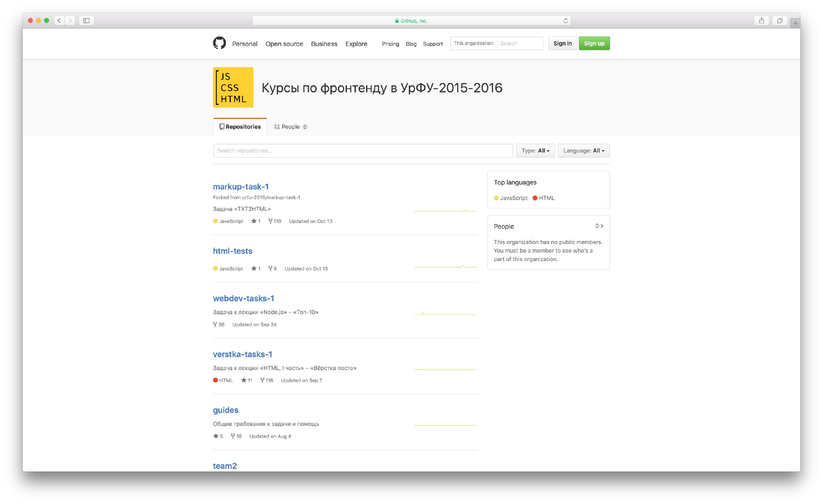This screenshot has height=504, width=823.
Task: Filter by JavaScript in Top languages
Action: point(511,198)
